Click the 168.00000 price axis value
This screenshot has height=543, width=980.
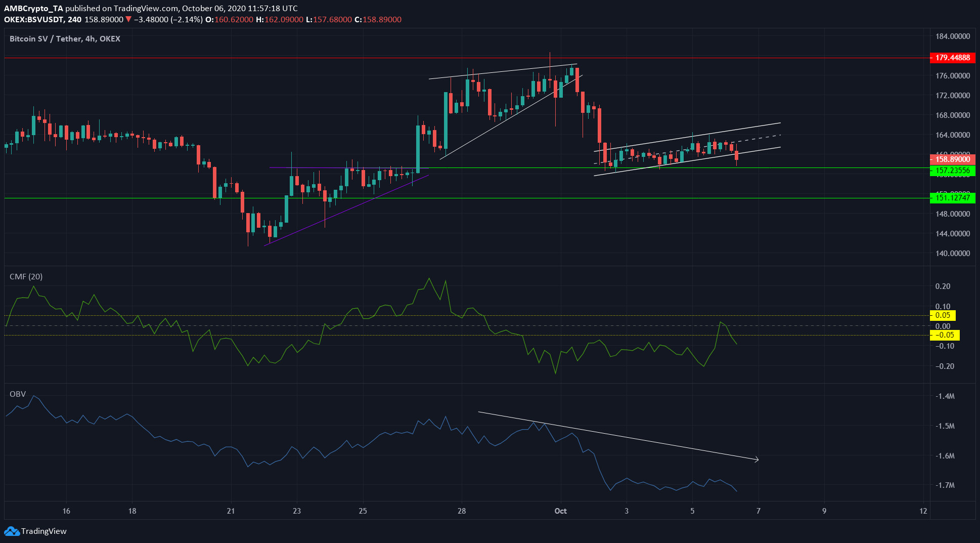[953, 115]
